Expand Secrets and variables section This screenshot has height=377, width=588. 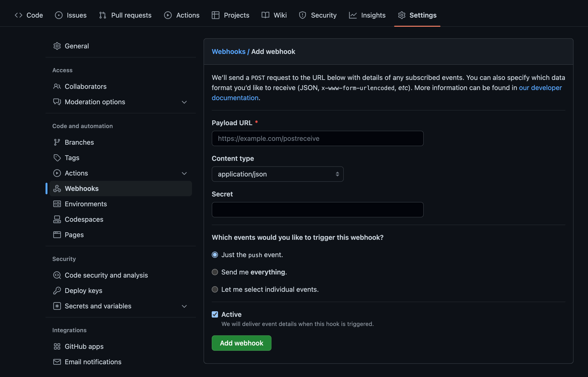pyautogui.click(x=184, y=306)
